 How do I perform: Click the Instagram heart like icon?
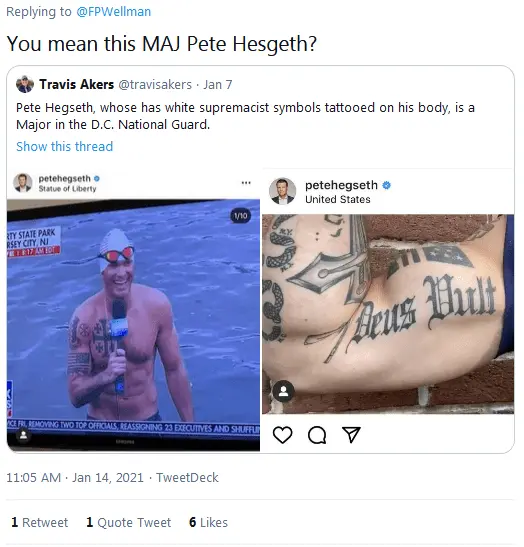(282, 435)
